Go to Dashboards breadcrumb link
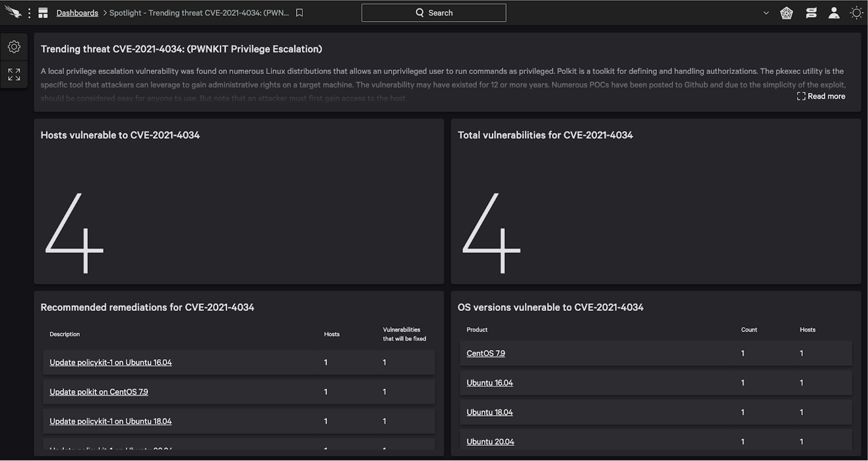Viewport: 868px width, 461px height. [x=77, y=13]
